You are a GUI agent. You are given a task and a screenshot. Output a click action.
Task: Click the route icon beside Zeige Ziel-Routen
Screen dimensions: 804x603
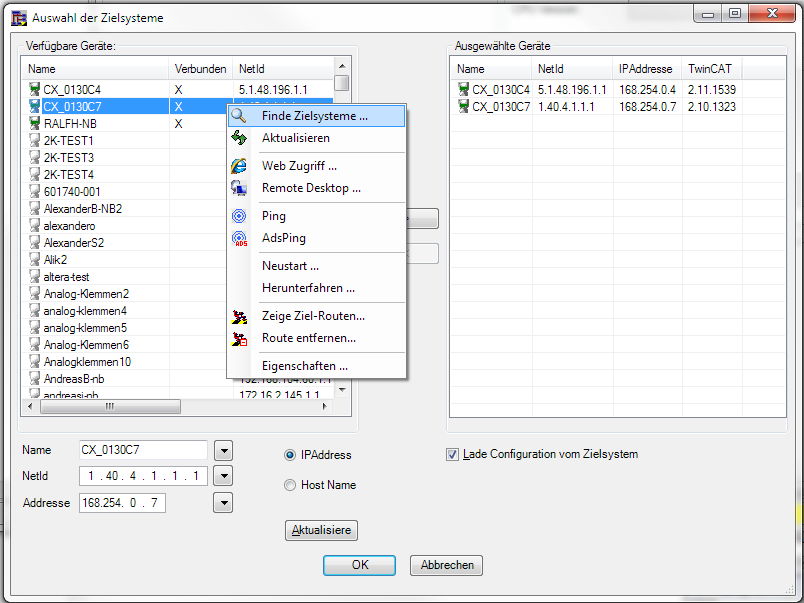click(x=239, y=316)
